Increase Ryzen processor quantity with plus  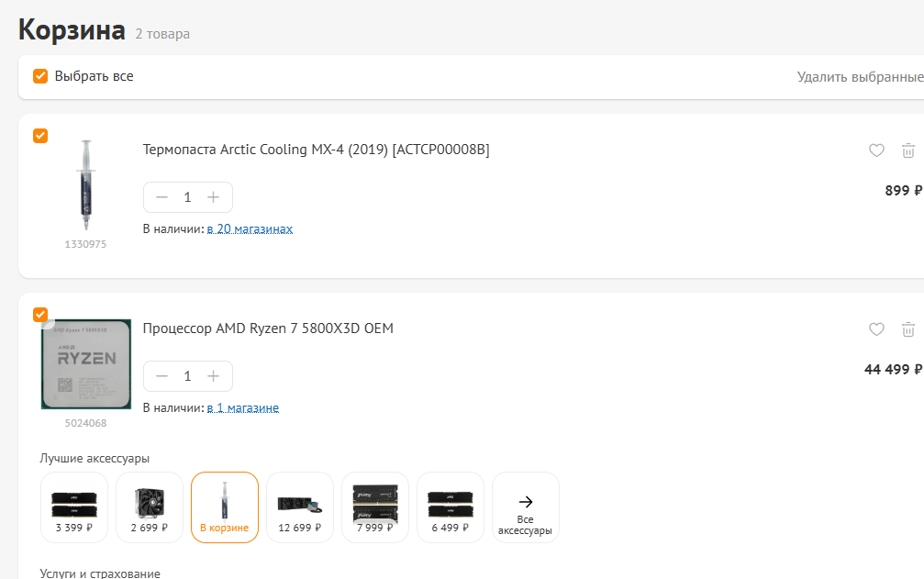click(x=214, y=376)
